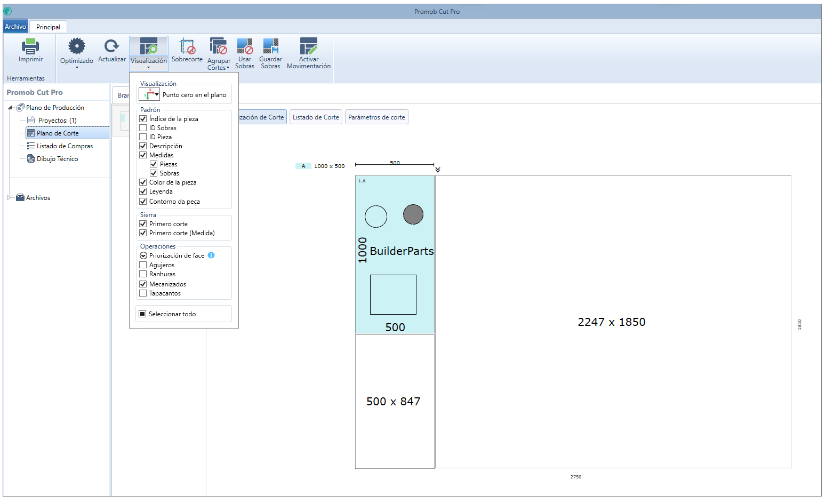Click the Sobrecorte tool icon

pyautogui.click(x=187, y=46)
